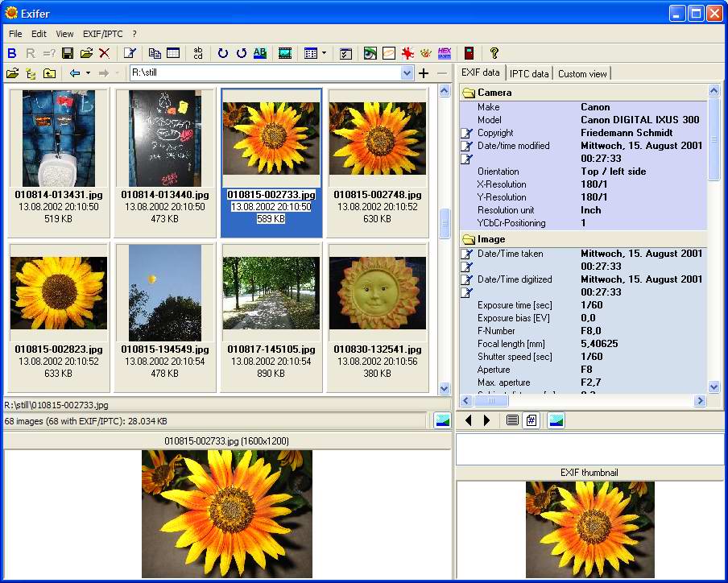Click the HEX viewer toolbar icon
The width and height of the screenshot is (728, 583).
click(445, 53)
